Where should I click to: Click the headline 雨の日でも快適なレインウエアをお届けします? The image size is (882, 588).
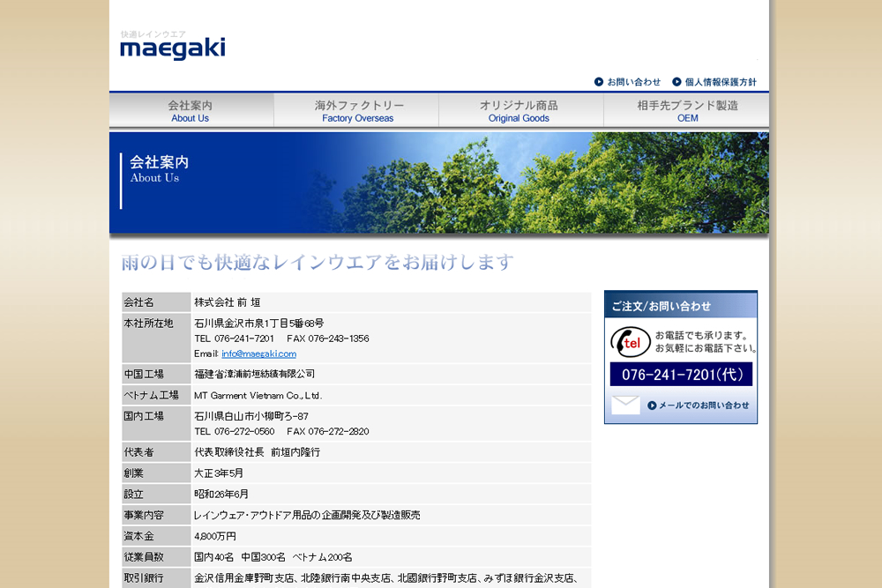(318, 263)
